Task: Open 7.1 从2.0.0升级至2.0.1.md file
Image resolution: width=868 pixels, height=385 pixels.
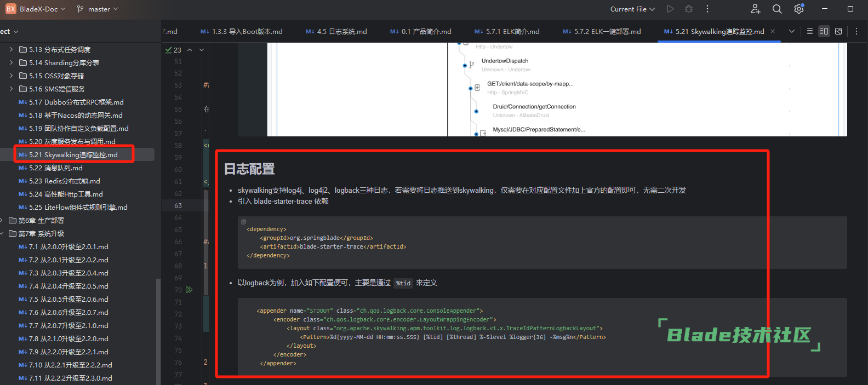Action: coord(64,246)
